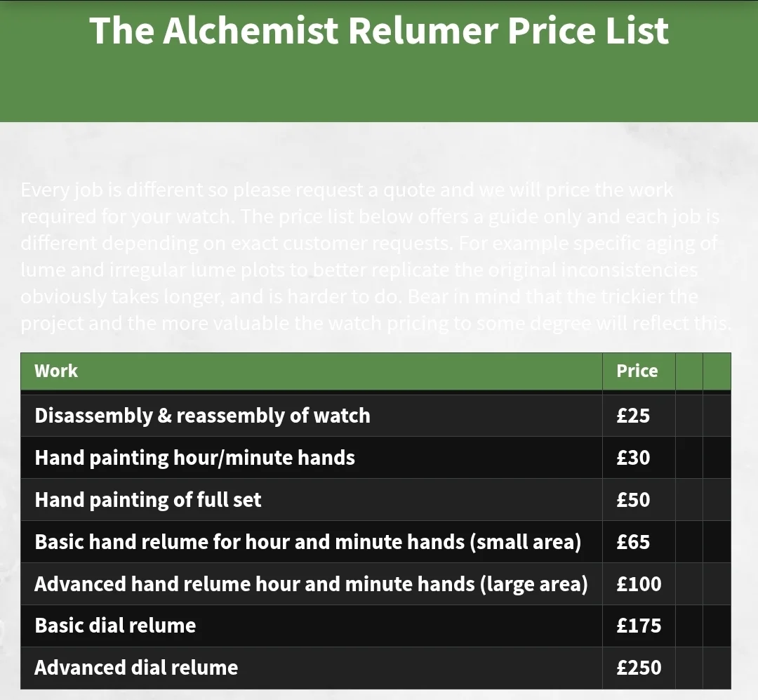Select Advanced hand relume (large area) row

[x=310, y=584]
